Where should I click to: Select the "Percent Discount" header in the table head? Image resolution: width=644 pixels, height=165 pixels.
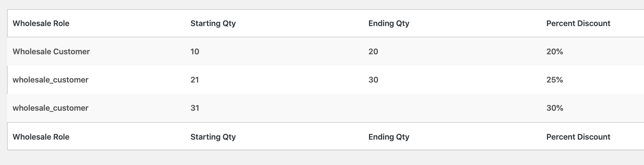(x=578, y=24)
